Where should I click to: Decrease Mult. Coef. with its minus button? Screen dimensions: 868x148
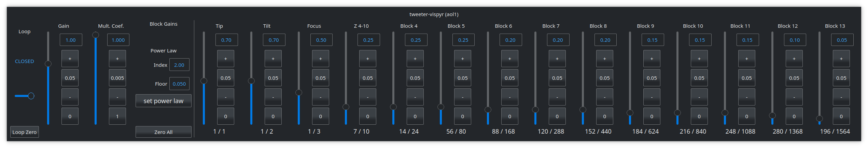[x=117, y=97]
